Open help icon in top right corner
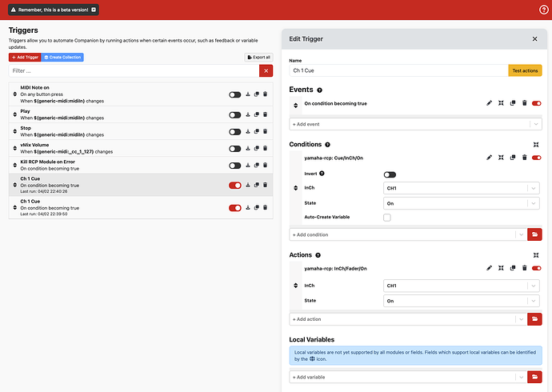Viewport: 552px width, 392px height. click(x=544, y=10)
